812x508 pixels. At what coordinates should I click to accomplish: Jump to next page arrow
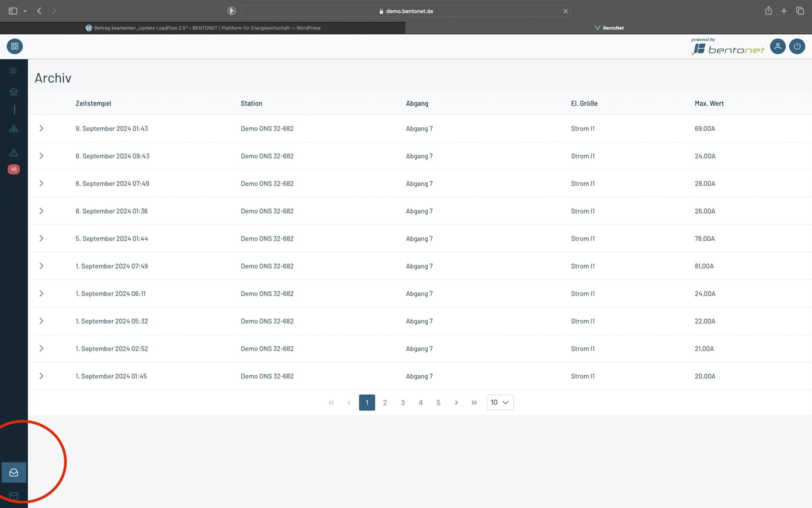pos(456,403)
